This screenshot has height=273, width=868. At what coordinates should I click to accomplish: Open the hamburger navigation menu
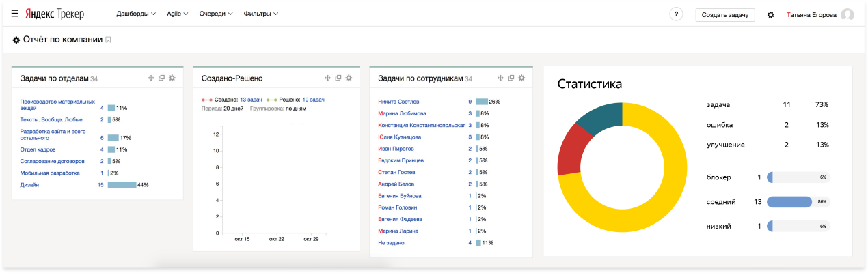coord(14,14)
